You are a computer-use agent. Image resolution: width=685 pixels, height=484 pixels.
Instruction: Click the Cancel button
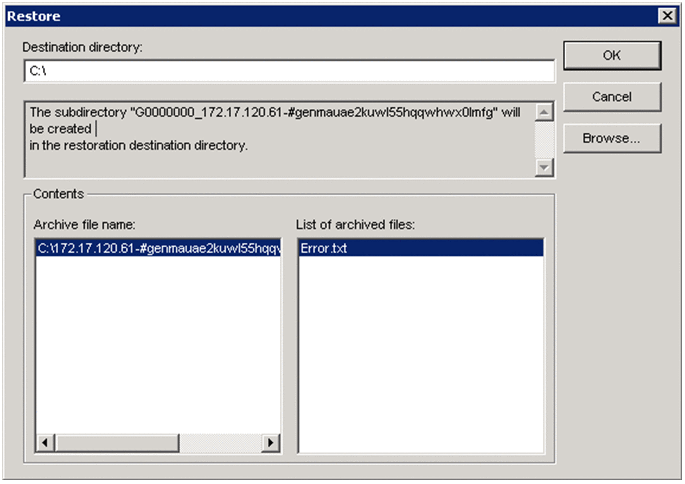coord(612,97)
